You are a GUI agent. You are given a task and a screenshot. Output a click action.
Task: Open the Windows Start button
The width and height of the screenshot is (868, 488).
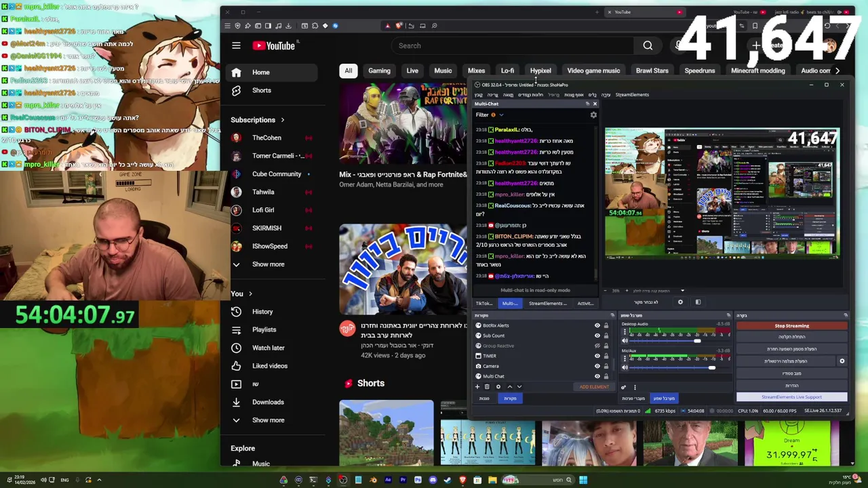pos(583,481)
